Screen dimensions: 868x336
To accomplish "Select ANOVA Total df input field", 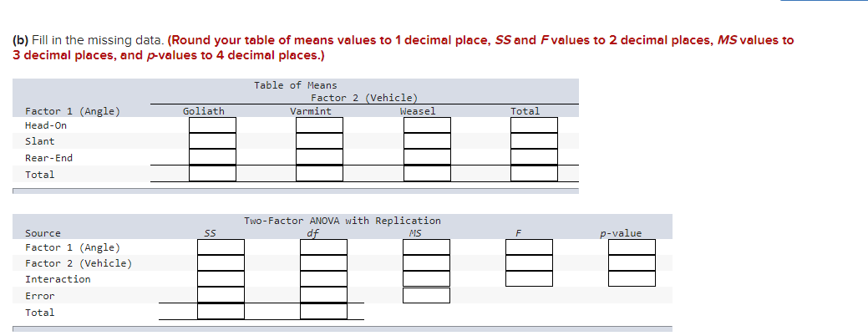I will [x=324, y=311].
